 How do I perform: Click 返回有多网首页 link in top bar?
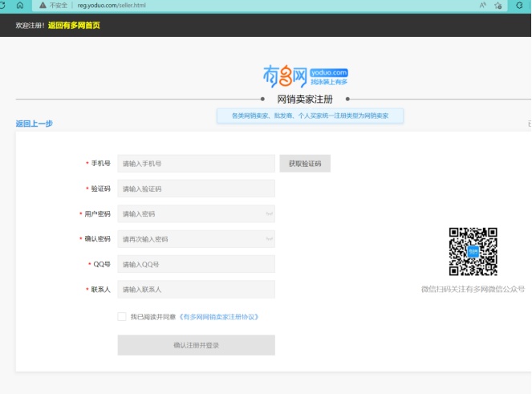74,25
